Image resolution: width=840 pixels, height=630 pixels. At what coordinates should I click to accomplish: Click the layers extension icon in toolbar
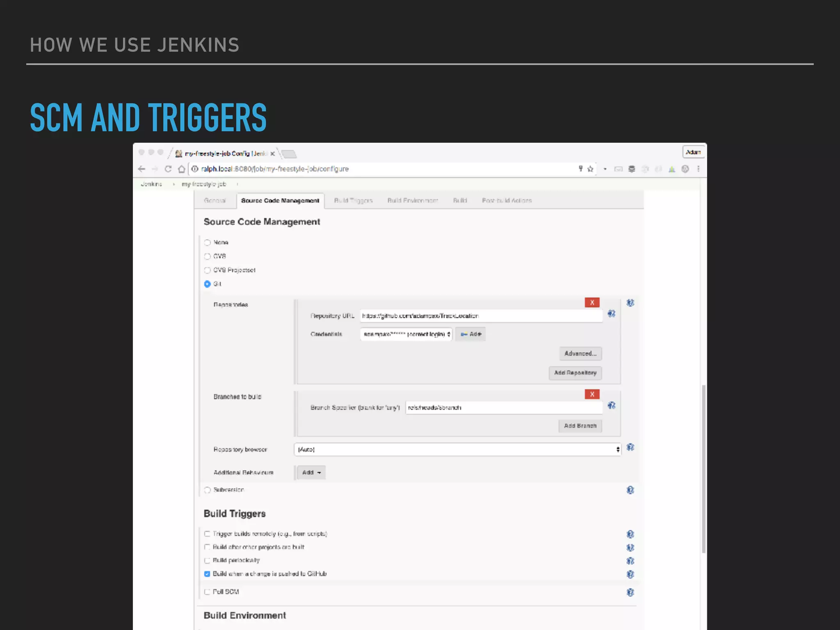pyautogui.click(x=632, y=169)
